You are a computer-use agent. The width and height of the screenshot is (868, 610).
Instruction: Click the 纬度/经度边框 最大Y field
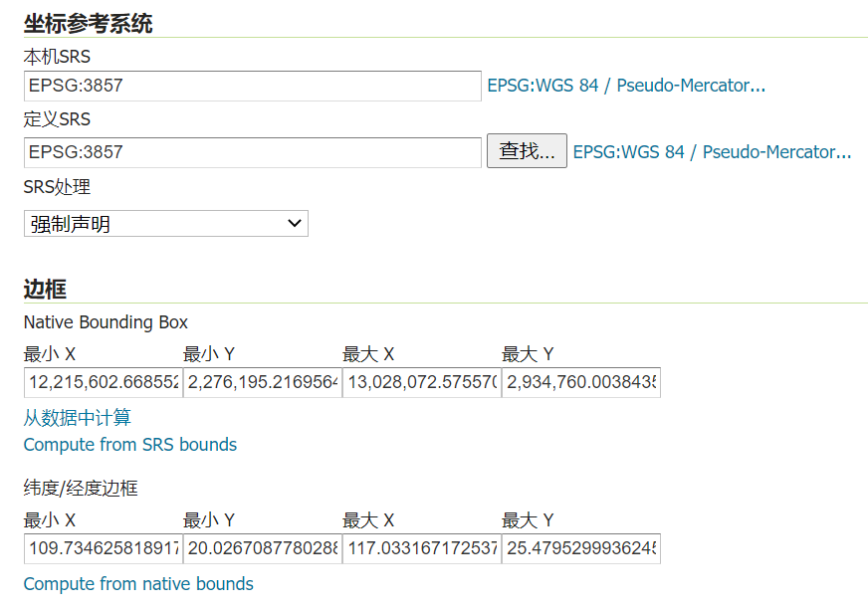click(578, 548)
